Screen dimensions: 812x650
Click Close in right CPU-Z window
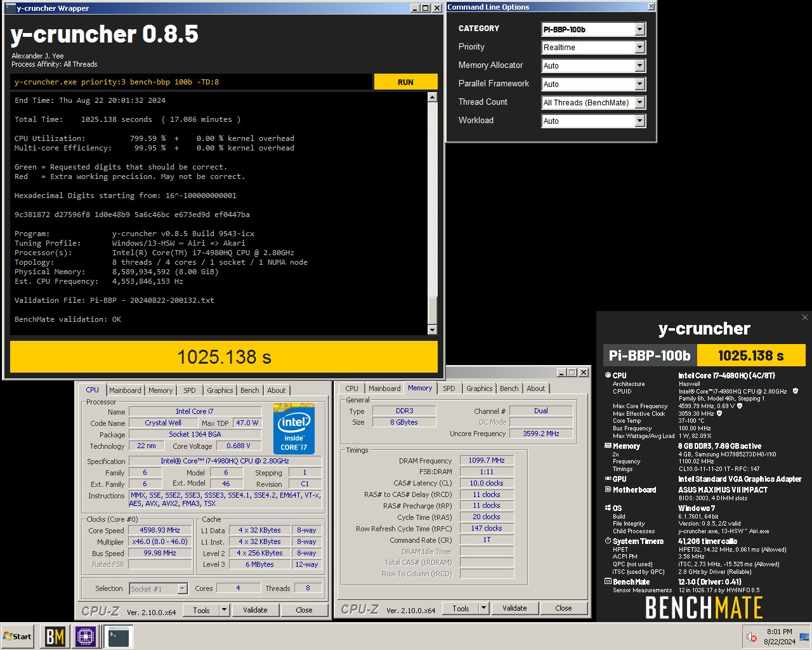[x=563, y=608]
